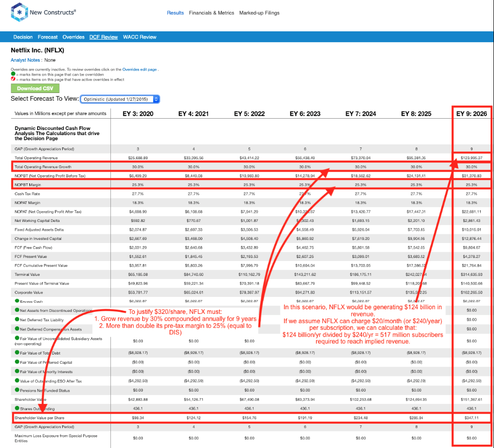Viewport: 494px width, 448px height.
Task: Click the NOPBT Margin row label
Action: 28,185
